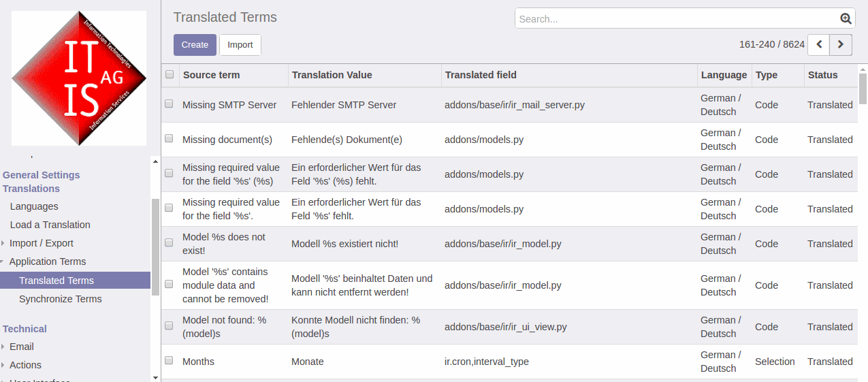The width and height of the screenshot is (868, 382).
Task: Collapse the Application Terms menu
Action: point(48,261)
